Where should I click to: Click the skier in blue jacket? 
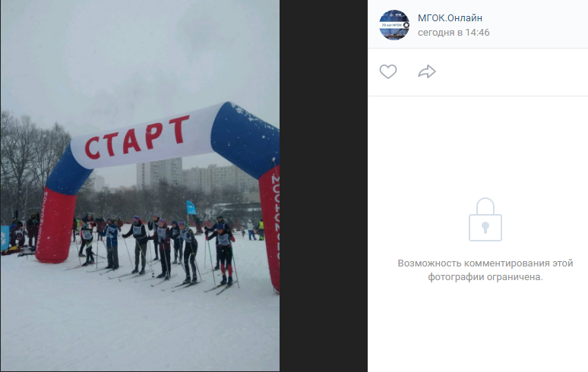coord(112,244)
